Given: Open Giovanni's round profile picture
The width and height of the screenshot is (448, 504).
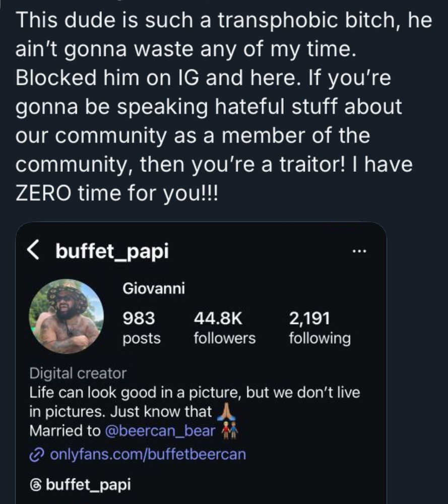Looking at the screenshot, I should (x=67, y=316).
